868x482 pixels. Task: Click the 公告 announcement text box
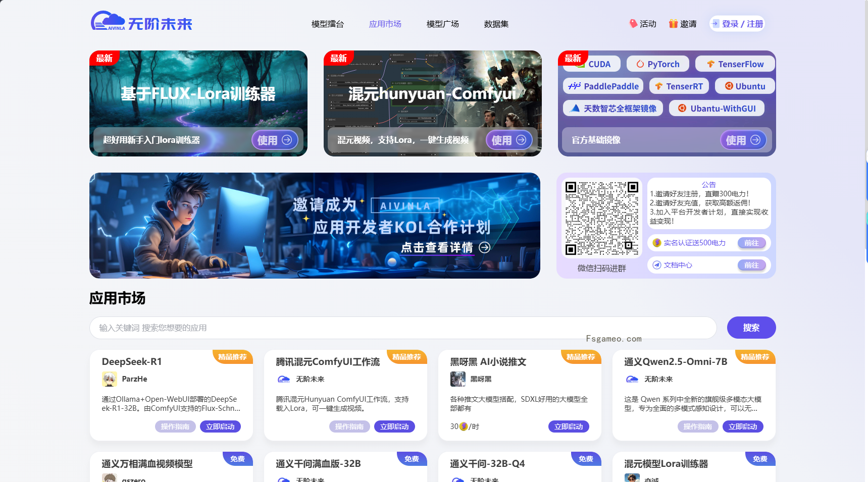(x=709, y=203)
